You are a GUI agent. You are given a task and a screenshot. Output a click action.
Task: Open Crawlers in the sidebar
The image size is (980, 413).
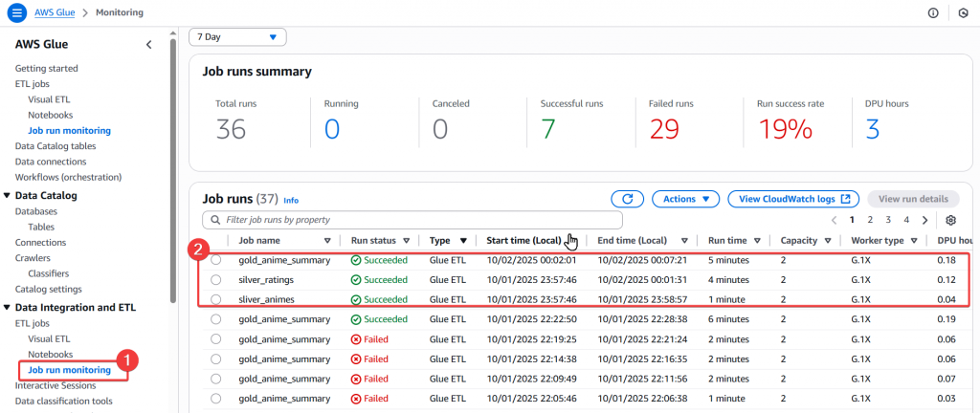[x=33, y=258]
